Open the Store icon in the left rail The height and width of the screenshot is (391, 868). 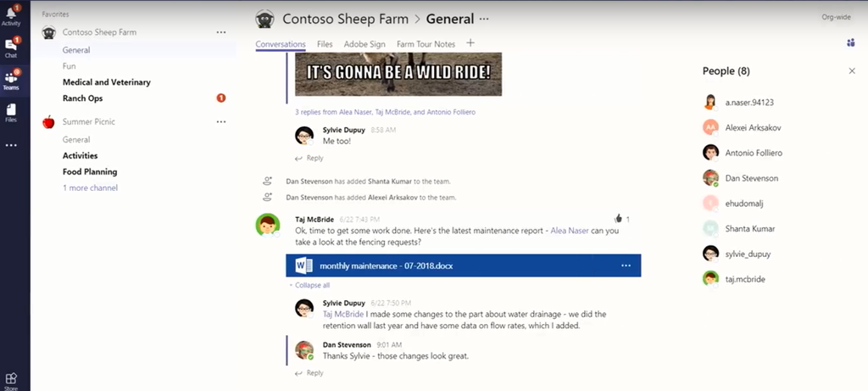click(11, 380)
